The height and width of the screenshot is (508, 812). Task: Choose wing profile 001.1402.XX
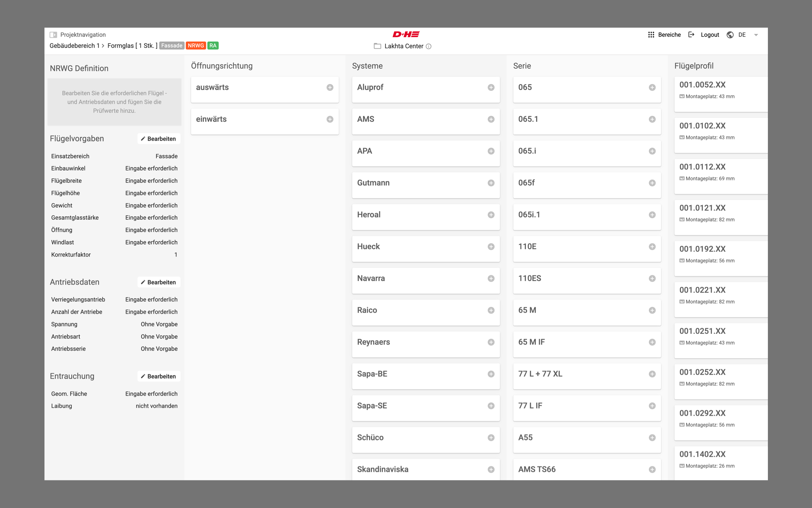(x=721, y=463)
